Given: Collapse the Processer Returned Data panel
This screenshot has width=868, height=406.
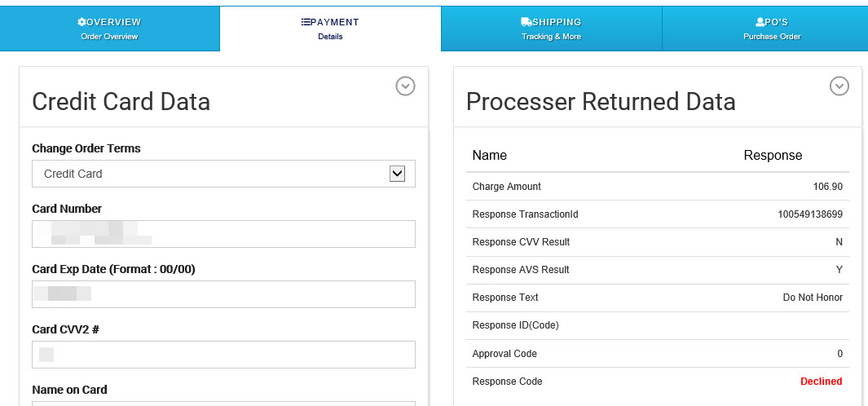Looking at the screenshot, I should coord(839,86).
